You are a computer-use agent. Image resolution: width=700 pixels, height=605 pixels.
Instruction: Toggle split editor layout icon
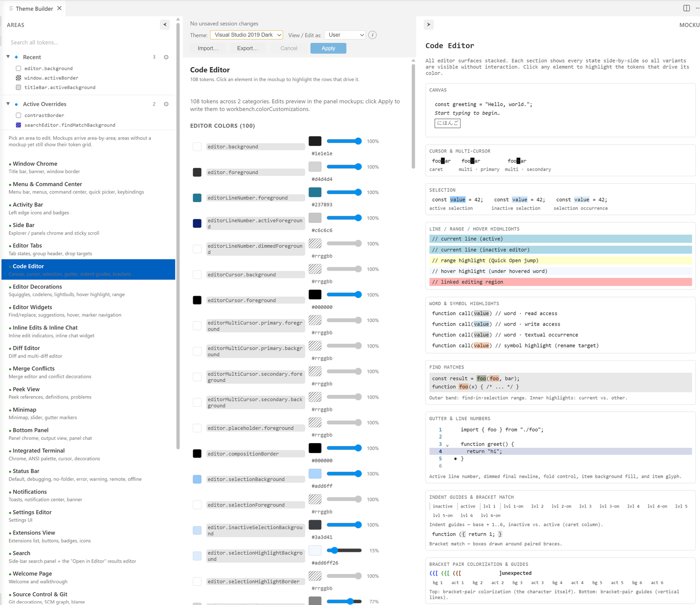pos(686,8)
